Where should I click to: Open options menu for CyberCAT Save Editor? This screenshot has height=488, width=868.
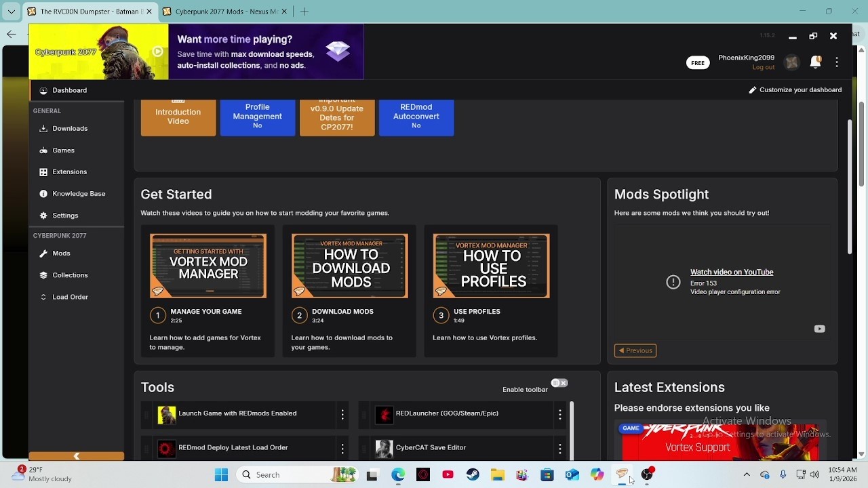560,449
